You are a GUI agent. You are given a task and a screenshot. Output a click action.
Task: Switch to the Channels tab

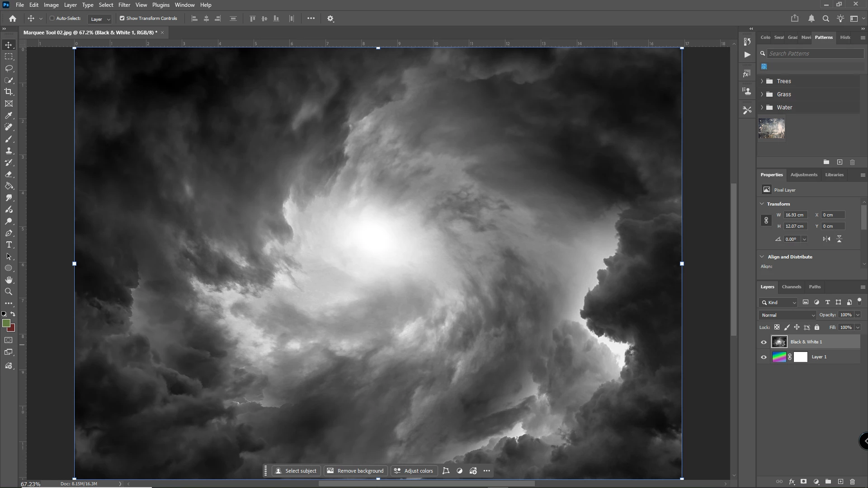tap(791, 287)
